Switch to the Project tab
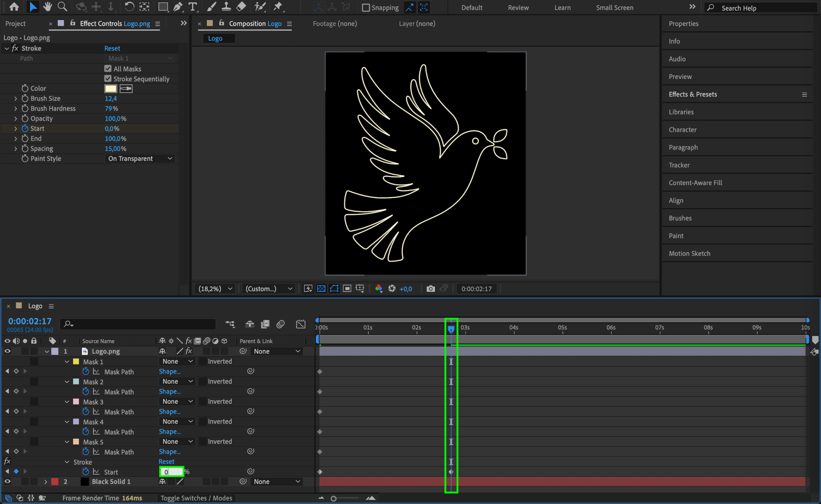821x504 pixels. pos(16,24)
